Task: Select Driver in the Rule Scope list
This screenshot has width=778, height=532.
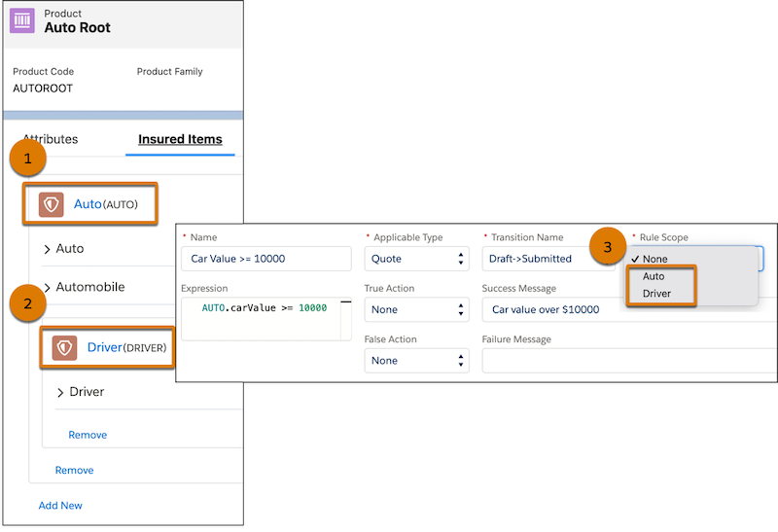Action: (x=656, y=294)
